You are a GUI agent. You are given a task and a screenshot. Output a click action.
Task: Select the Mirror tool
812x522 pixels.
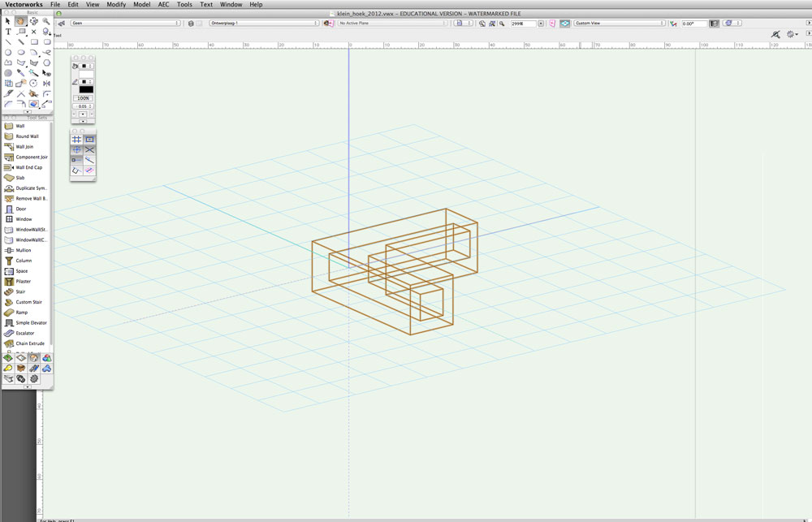tap(46, 84)
